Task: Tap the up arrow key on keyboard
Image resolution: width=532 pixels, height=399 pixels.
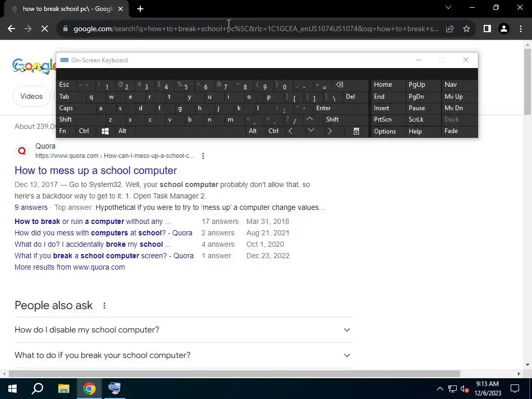Action: coord(310,119)
